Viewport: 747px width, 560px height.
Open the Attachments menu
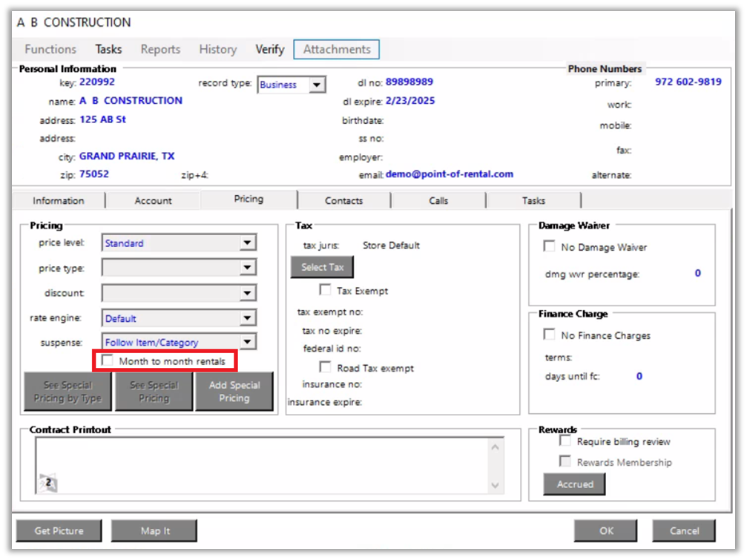coord(337,50)
